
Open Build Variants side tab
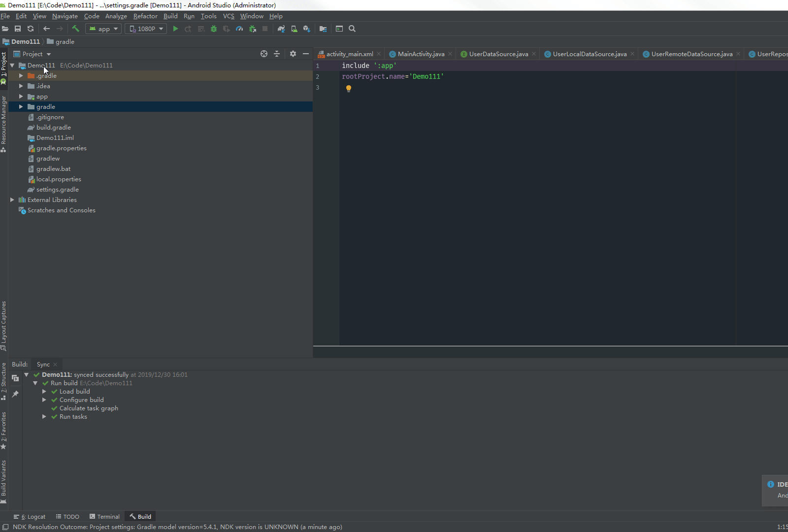click(x=3, y=482)
